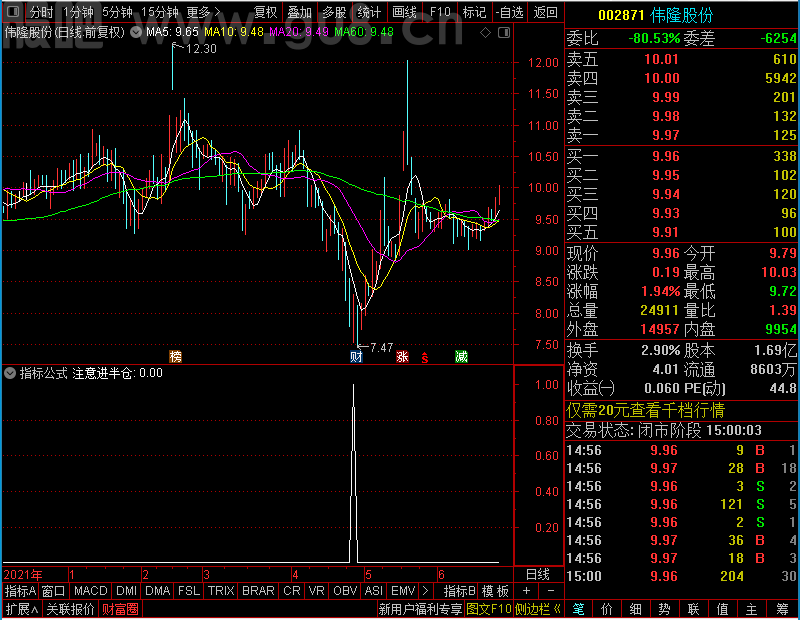Open the 复权 adjustment menu
The width and height of the screenshot is (800, 620).
click(265, 12)
